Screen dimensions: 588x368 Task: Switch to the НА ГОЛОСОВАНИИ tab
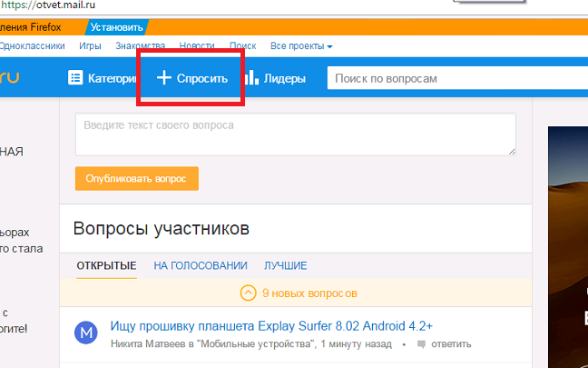coord(201,266)
